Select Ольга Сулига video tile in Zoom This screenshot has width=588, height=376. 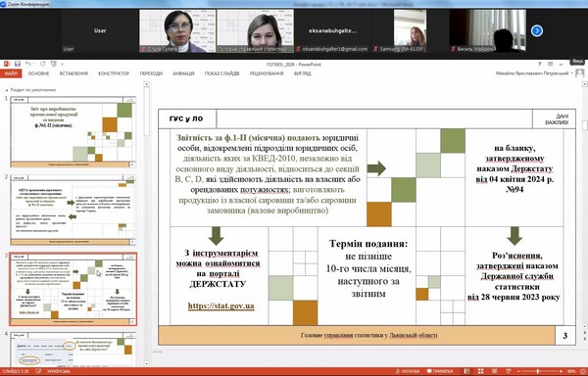click(x=177, y=30)
